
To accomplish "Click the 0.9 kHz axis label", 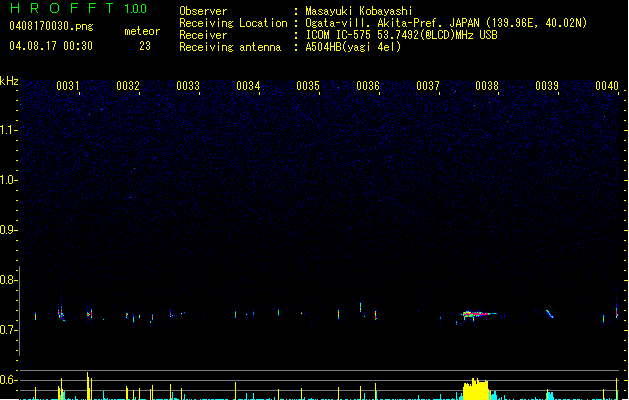I will coord(9,230).
